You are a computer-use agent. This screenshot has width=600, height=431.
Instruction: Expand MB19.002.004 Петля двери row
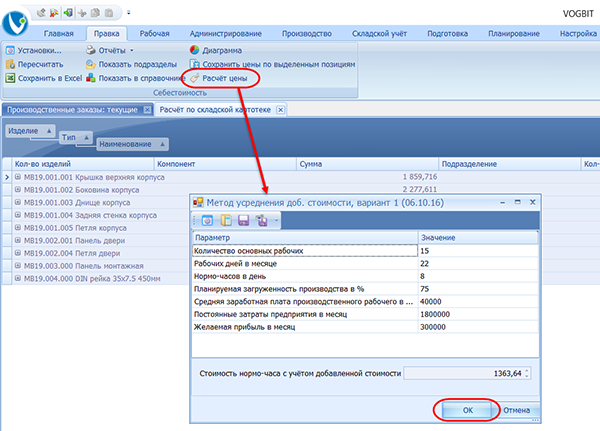18,253
